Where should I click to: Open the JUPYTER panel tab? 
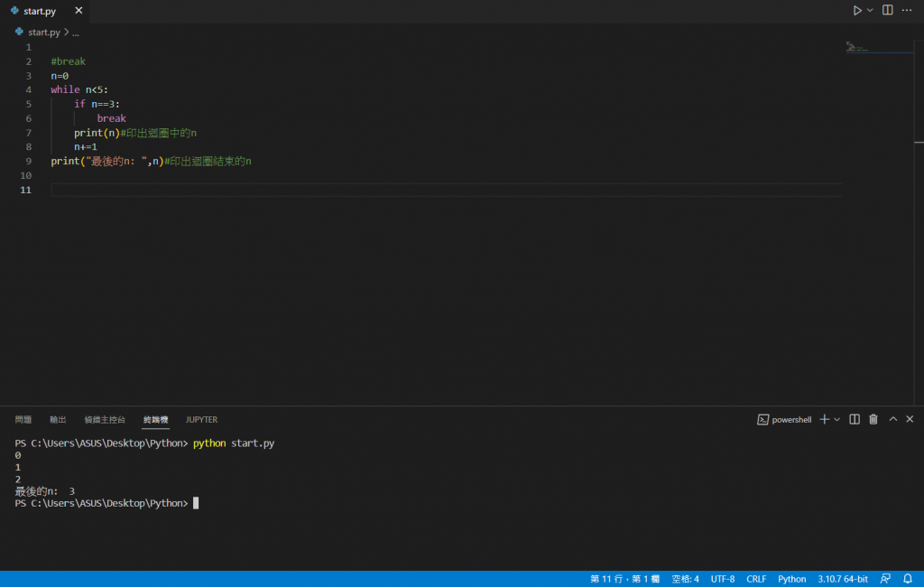click(201, 419)
